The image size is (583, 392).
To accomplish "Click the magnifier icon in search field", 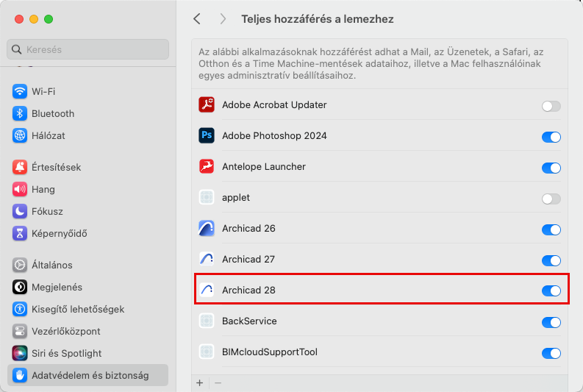I will tap(17, 49).
